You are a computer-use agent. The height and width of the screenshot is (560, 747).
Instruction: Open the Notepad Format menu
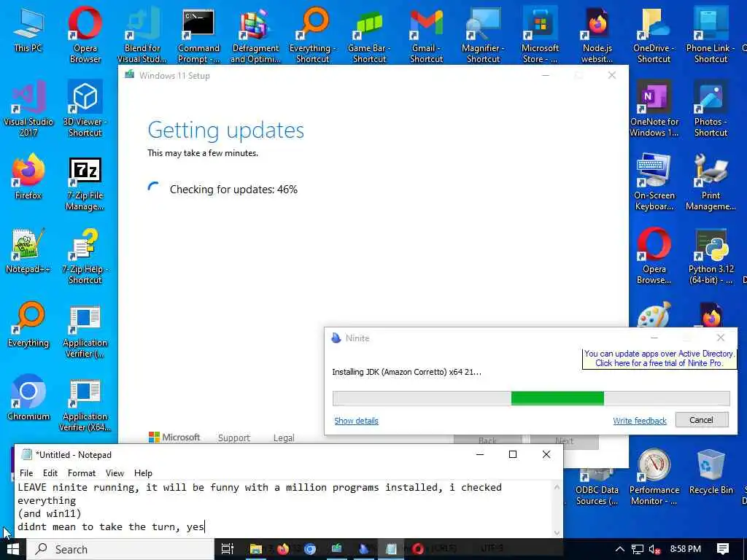coord(82,472)
